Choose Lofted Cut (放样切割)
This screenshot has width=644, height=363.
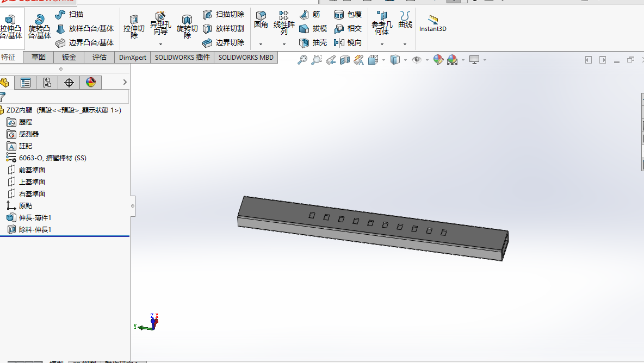pyautogui.click(x=224, y=28)
